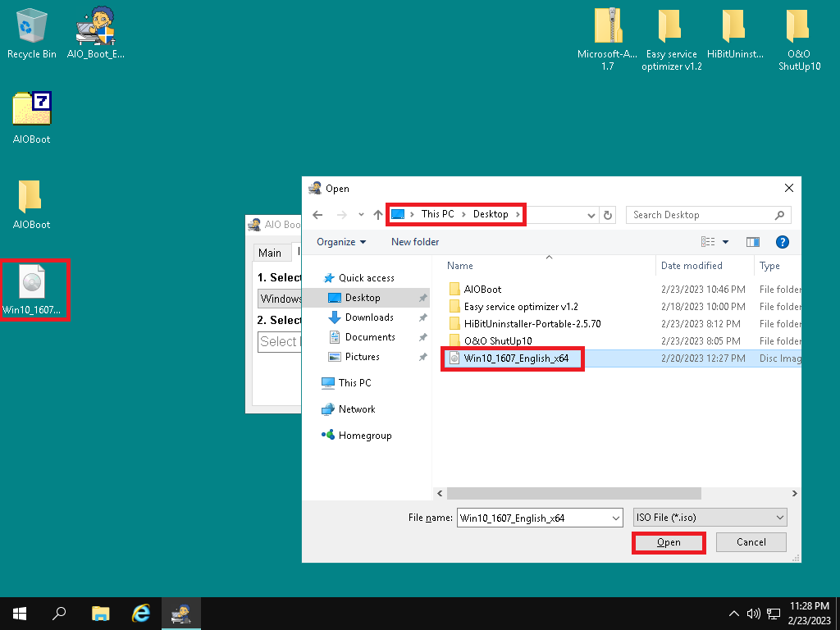This screenshot has height=630, width=840.
Task: Expand the ISO File type dropdown
Action: (779, 518)
